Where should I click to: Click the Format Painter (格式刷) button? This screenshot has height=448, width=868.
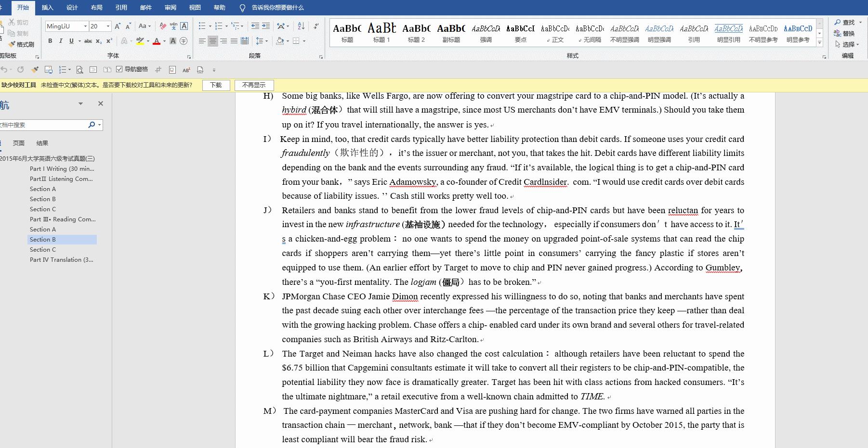click(21, 44)
